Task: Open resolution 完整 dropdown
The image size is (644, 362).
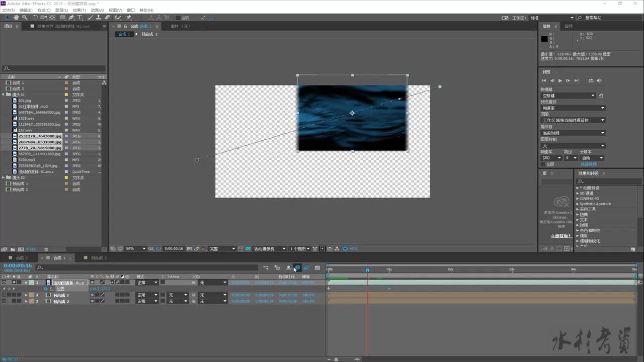Action: (x=222, y=248)
